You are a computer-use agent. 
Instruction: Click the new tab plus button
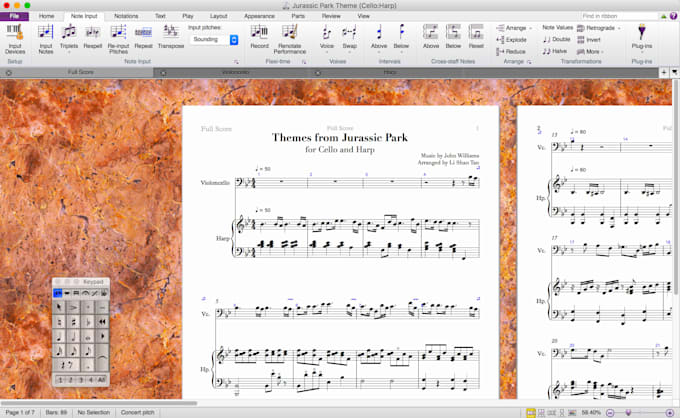(x=664, y=72)
